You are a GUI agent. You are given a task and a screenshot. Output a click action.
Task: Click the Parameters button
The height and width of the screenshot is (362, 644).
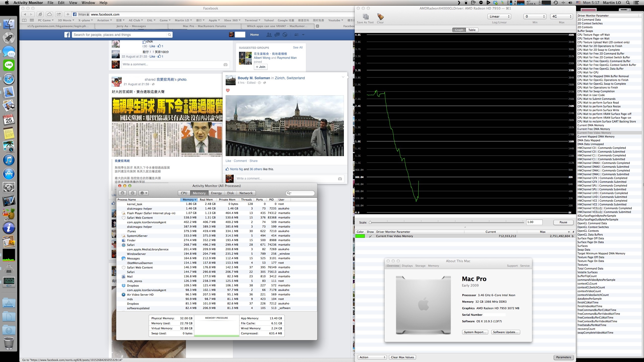[x=563, y=357]
